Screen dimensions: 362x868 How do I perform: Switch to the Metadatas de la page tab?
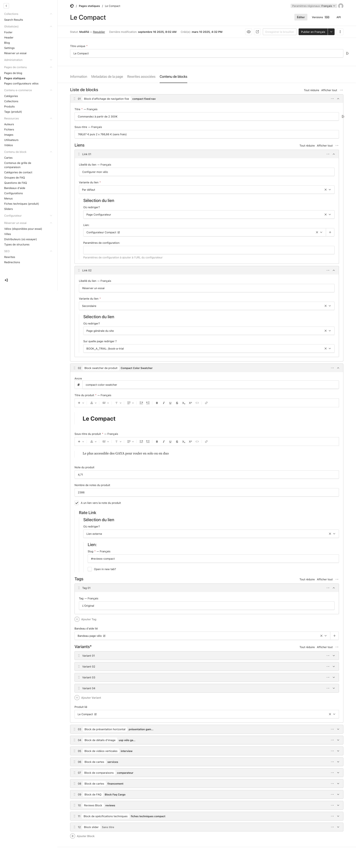tap(107, 77)
